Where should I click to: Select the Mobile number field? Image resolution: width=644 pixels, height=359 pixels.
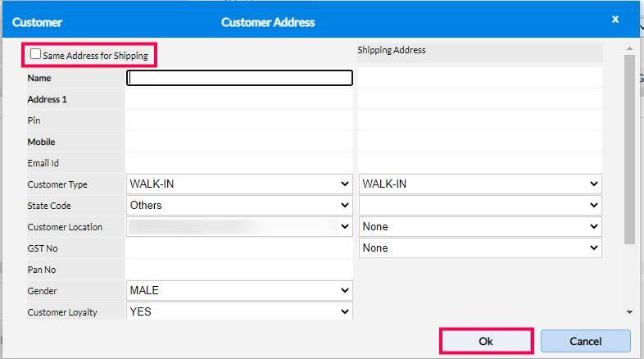(x=239, y=142)
